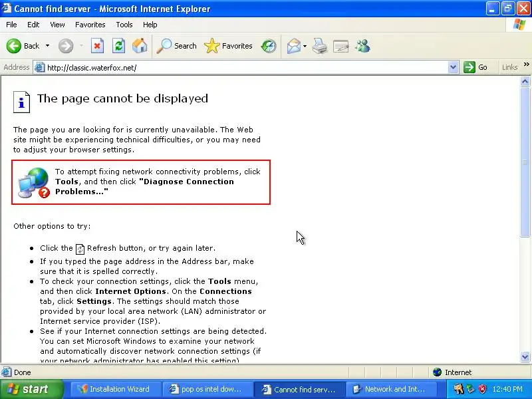Click the Edit page toolbar icon
The image size is (532, 399).
point(341,47)
